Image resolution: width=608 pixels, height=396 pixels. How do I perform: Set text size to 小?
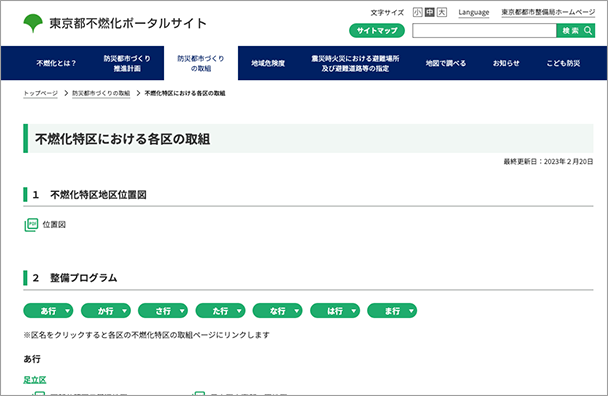417,12
